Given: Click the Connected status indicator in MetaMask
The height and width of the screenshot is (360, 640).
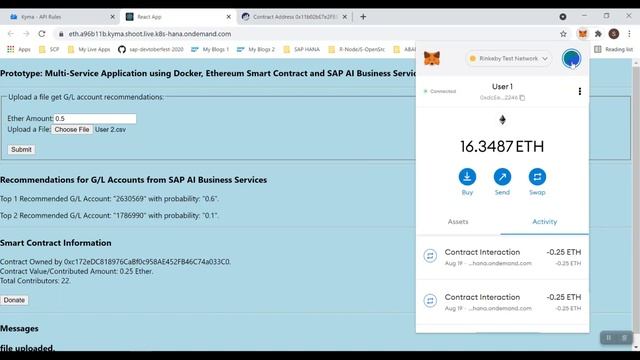Looking at the screenshot, I should [x=440, y=91].
